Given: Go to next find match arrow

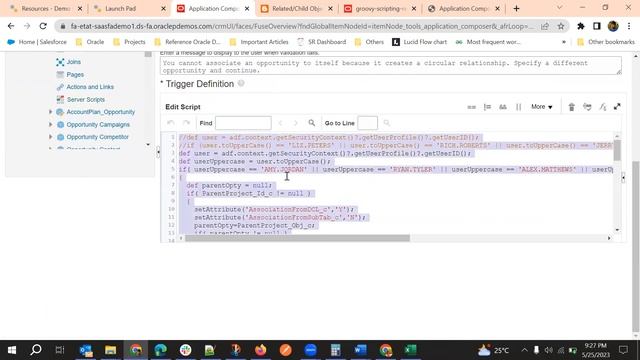Looking at the screenshot, I should coord(296,123).
